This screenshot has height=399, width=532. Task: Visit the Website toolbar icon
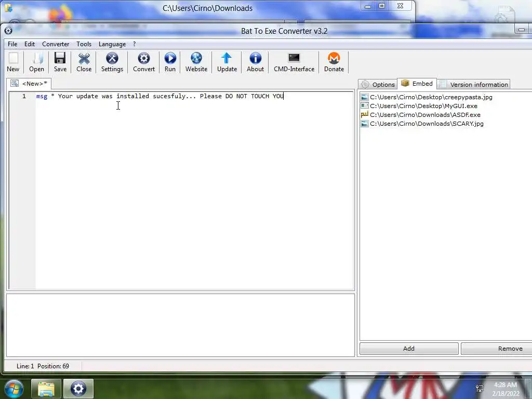tap(196, 62)
